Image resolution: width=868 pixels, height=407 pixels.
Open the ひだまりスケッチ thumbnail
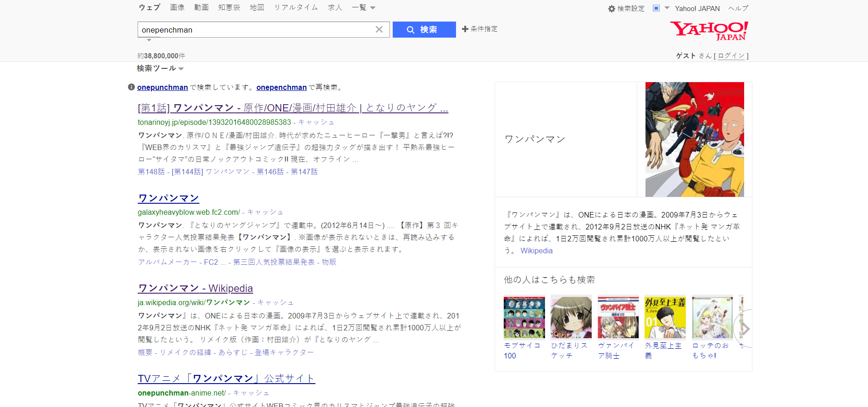tap(571, 317)
